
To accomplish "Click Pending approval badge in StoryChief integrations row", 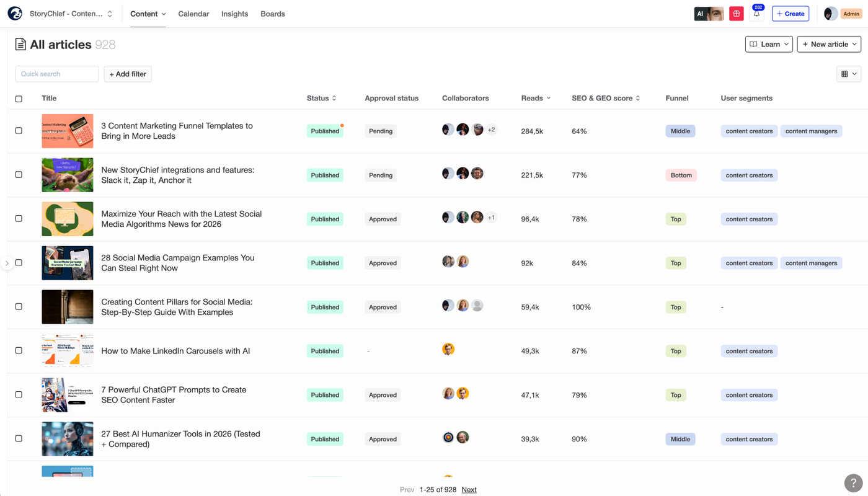I will coord(381,175).
